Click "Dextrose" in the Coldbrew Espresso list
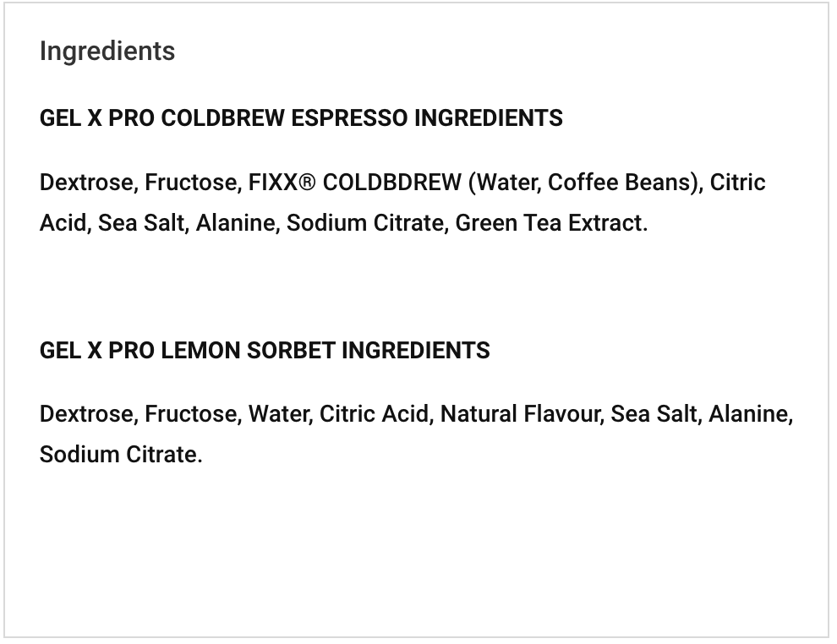837x644 pixels. pyautogui.click(x=87, y=183)
